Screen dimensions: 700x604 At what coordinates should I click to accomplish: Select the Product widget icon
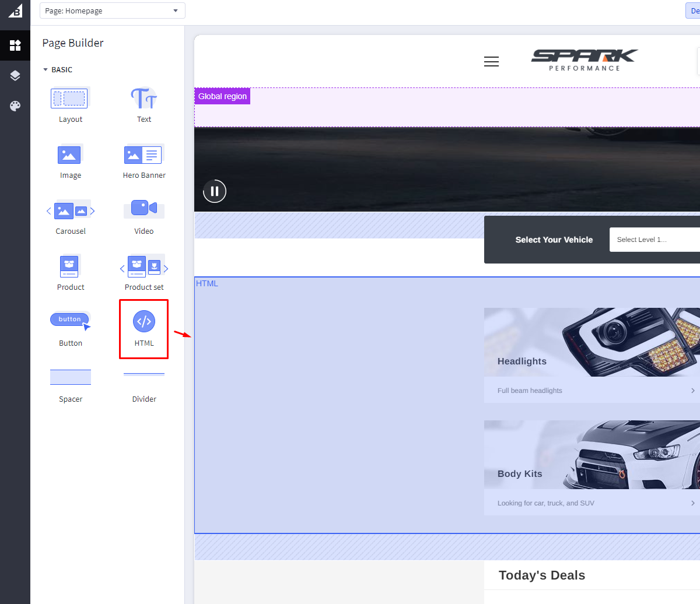[70, 266]
